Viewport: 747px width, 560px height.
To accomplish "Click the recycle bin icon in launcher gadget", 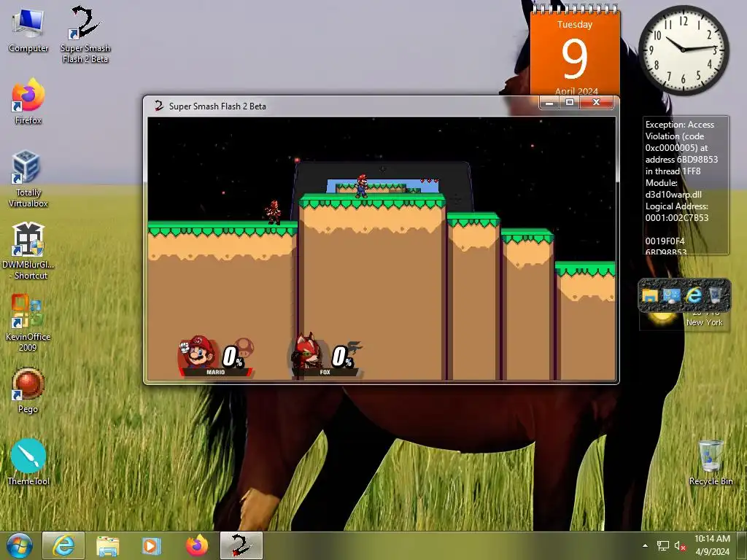I will 715,296.
